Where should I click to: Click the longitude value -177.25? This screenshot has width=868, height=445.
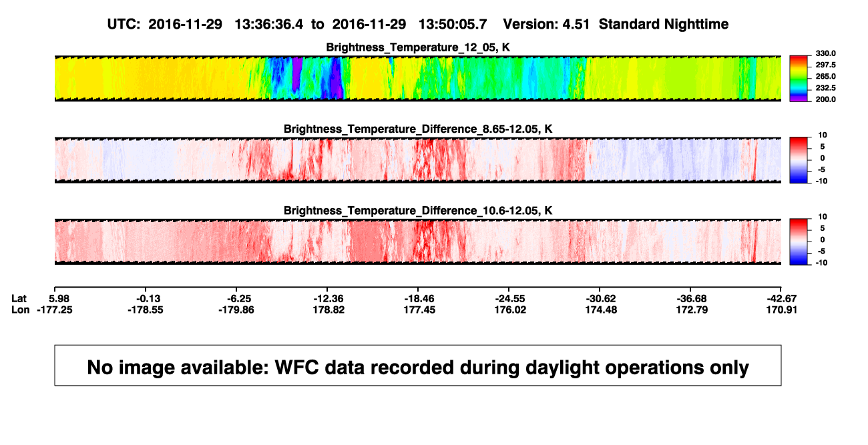(x=55, y=310)
